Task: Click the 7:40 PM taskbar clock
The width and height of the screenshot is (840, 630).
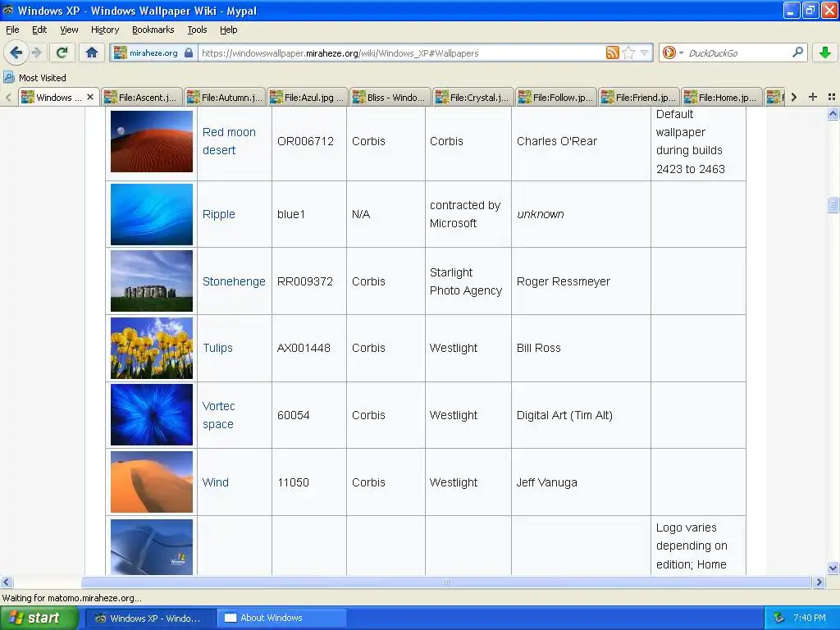Action: (x=810, y=618)
